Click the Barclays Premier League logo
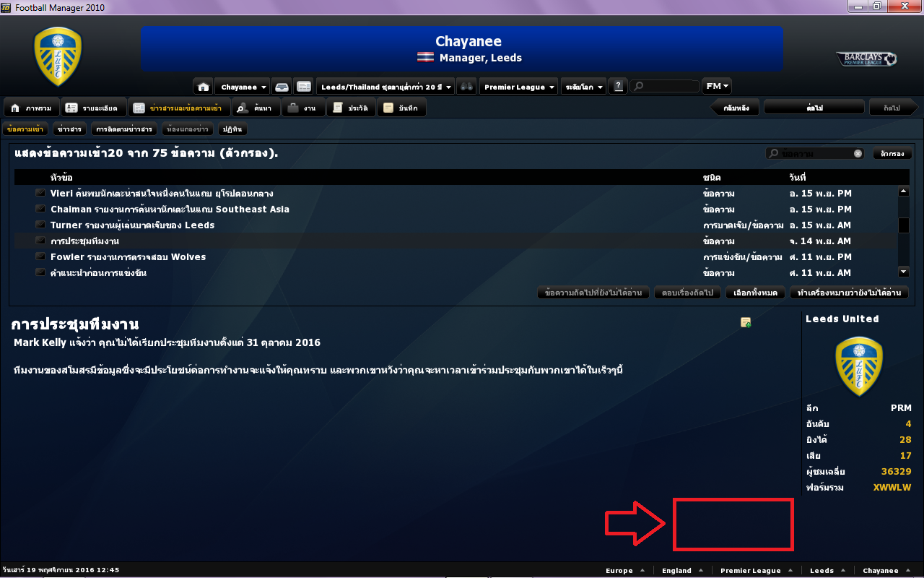Image resolution: width=924 pixels, height=578 pixels. (x=866, y=59)
